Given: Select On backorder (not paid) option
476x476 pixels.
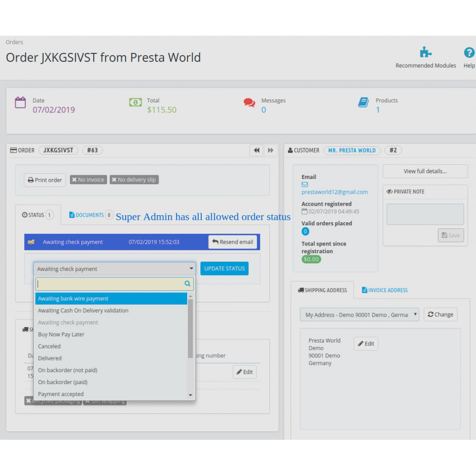Looking at the screenshot, I should point(111,370).
